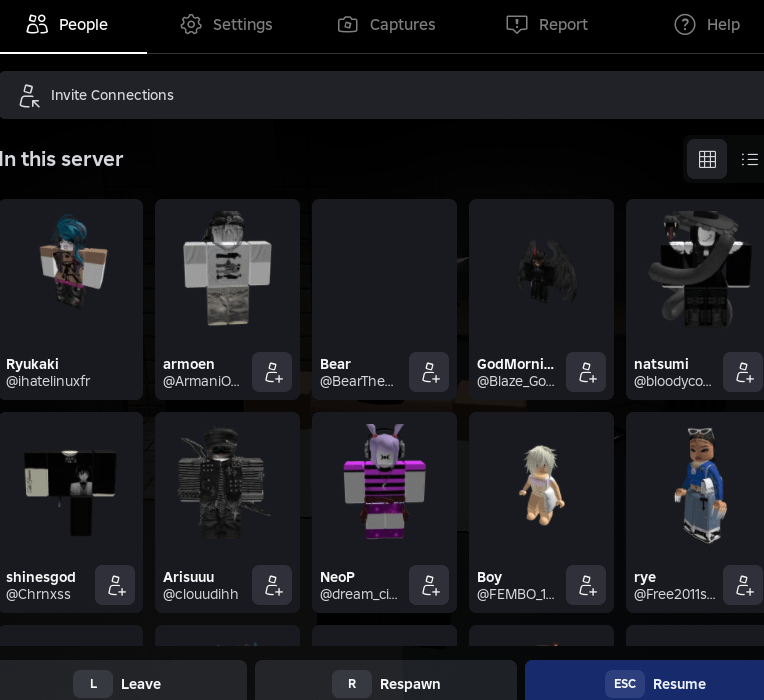Switch to list view layout
Image resolution: width=764 pixels, height=700 pixels.
749,159
